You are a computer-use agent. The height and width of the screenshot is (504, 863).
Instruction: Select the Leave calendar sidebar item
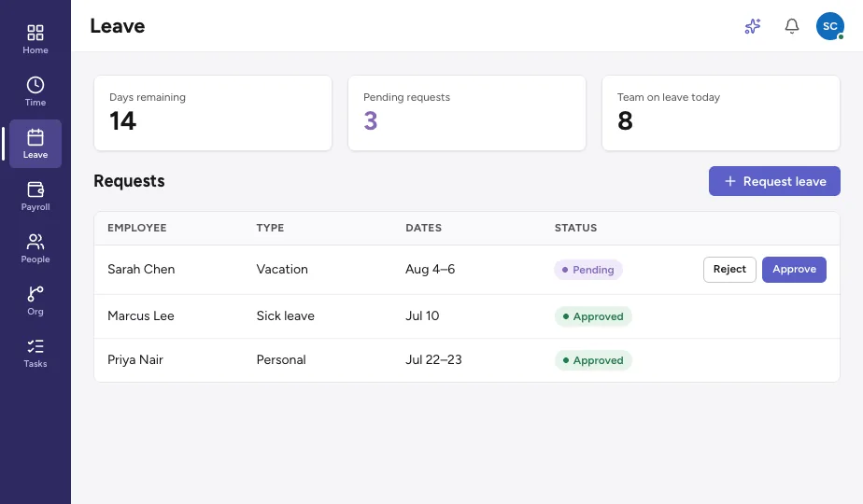point(35,144)
